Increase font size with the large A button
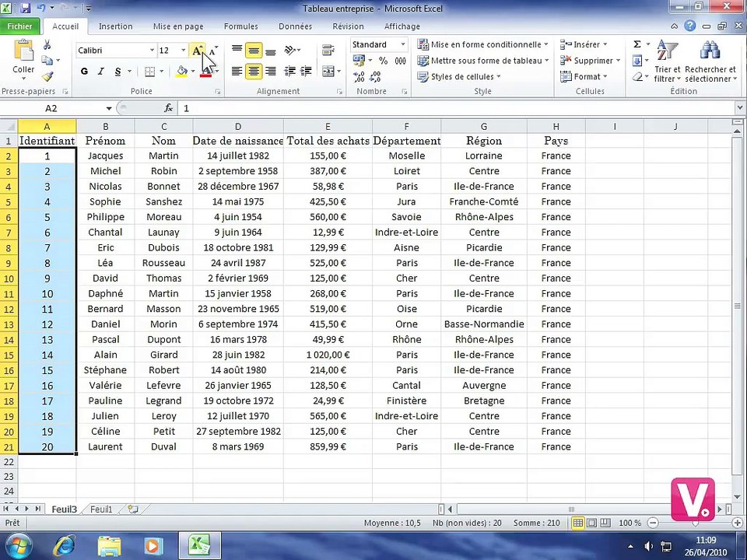This screenshot has width=747, height=560. 197,51
